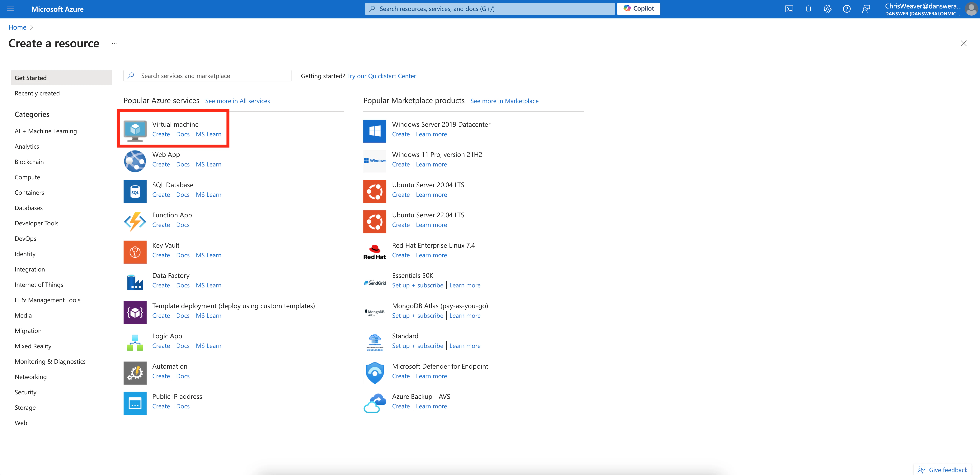
Task: Open Try our Quickstart Center link
Action: click(x=381, y=76)
